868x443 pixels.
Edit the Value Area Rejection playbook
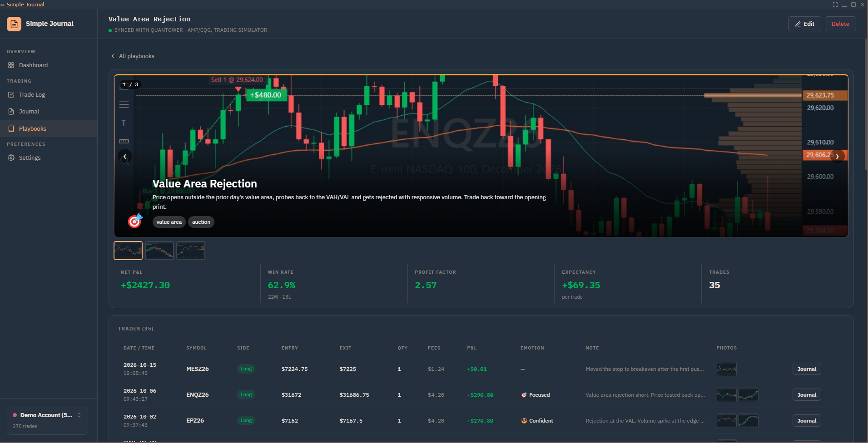[x=804, y=24]
